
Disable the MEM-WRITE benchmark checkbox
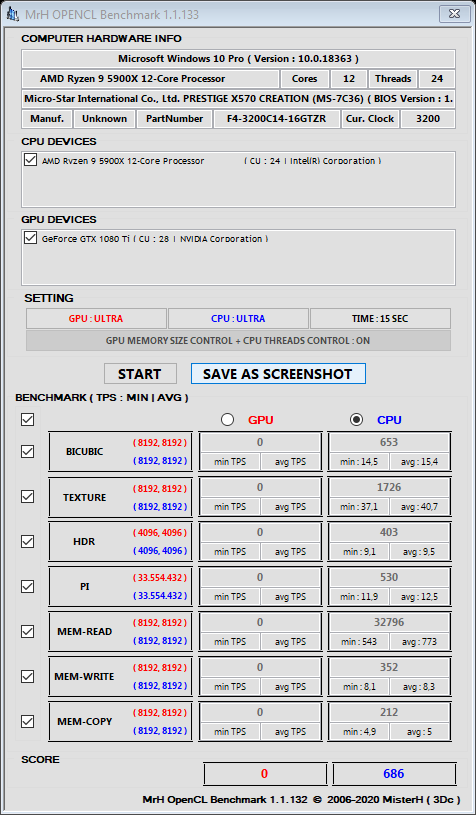tap(28, 676)
